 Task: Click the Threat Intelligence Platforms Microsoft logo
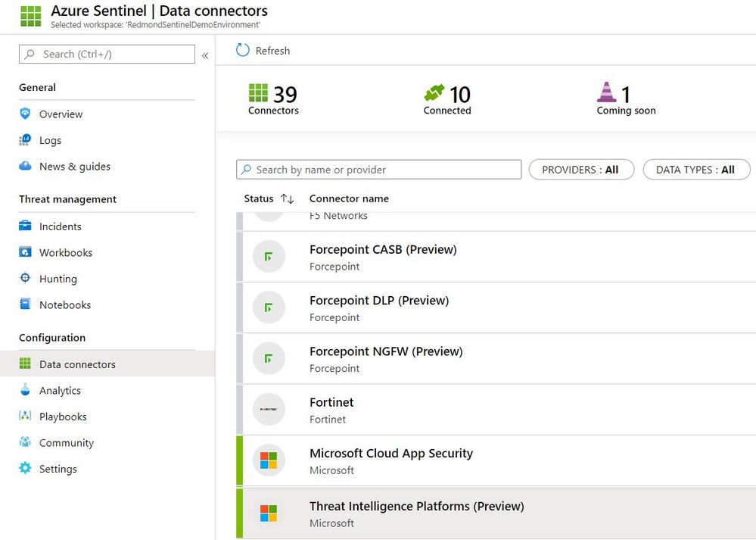(269, 513)
